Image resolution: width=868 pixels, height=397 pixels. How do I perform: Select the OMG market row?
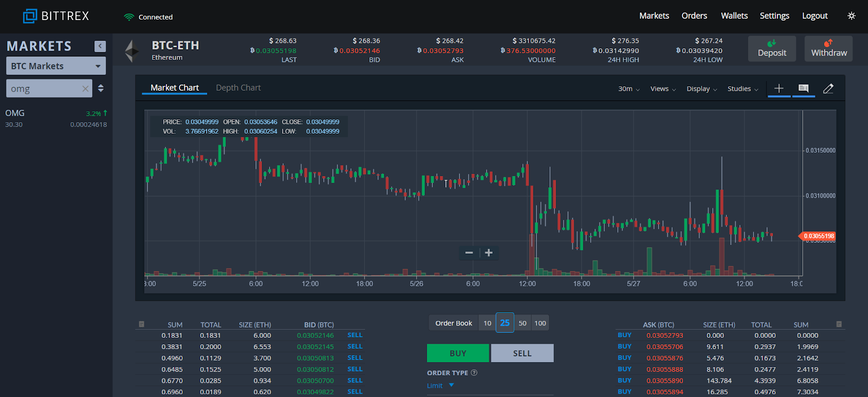pyautogui.click(x=56, y=118)
